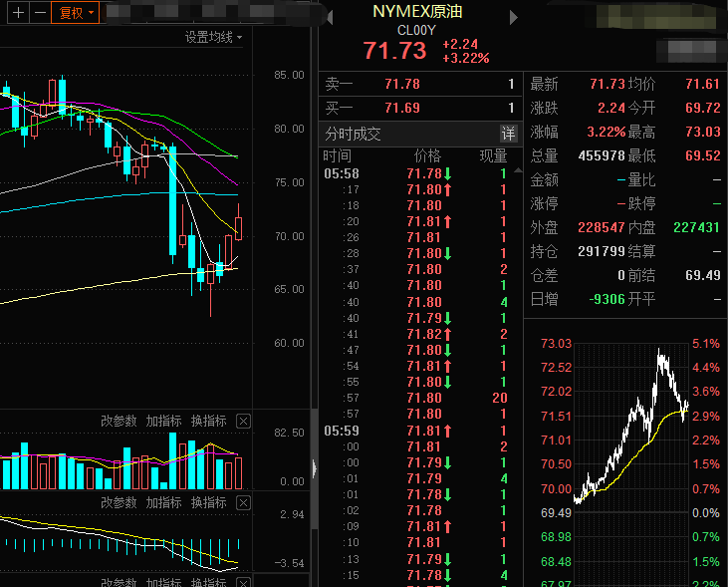Click 日增 value -9306
This screenshot has width=728, height=587.
click(x=607, y=299)
